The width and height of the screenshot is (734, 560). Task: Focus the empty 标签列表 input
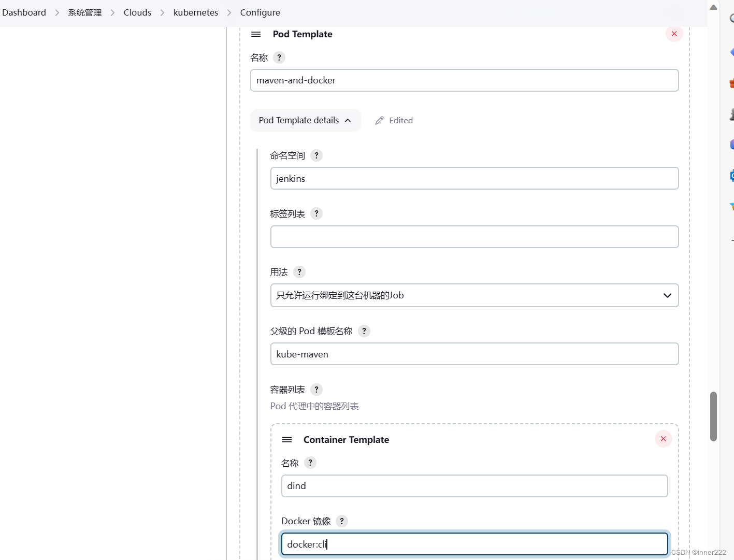(x=474, y=237)
